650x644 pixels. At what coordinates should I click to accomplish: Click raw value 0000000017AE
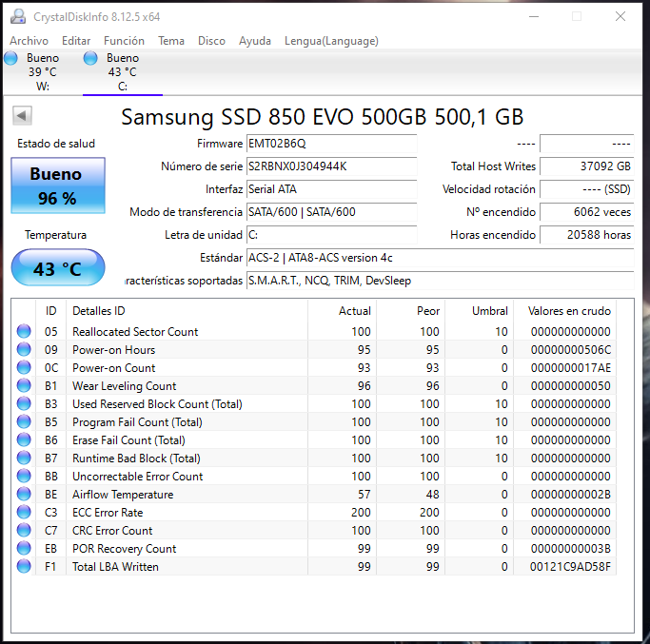[x=570, y=368]
